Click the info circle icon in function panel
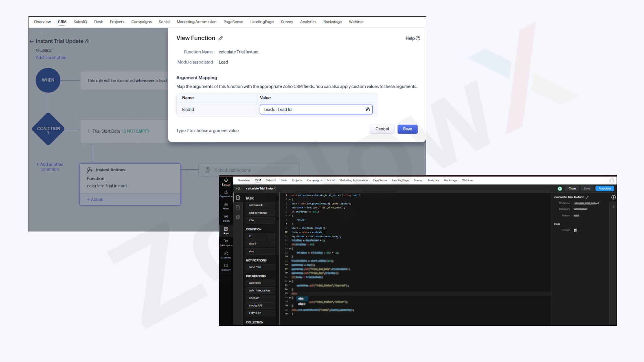Viewport: 644px width, 362px height. (613, 197)
